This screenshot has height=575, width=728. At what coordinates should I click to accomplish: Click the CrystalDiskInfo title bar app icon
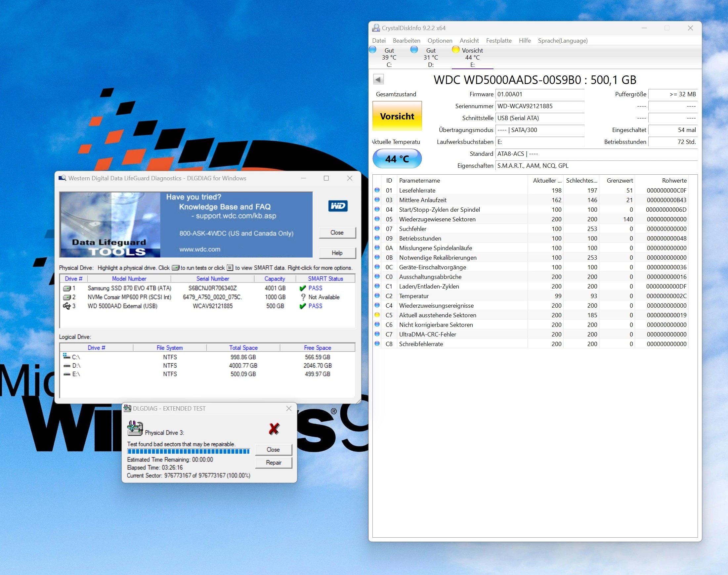click(376, 28)
